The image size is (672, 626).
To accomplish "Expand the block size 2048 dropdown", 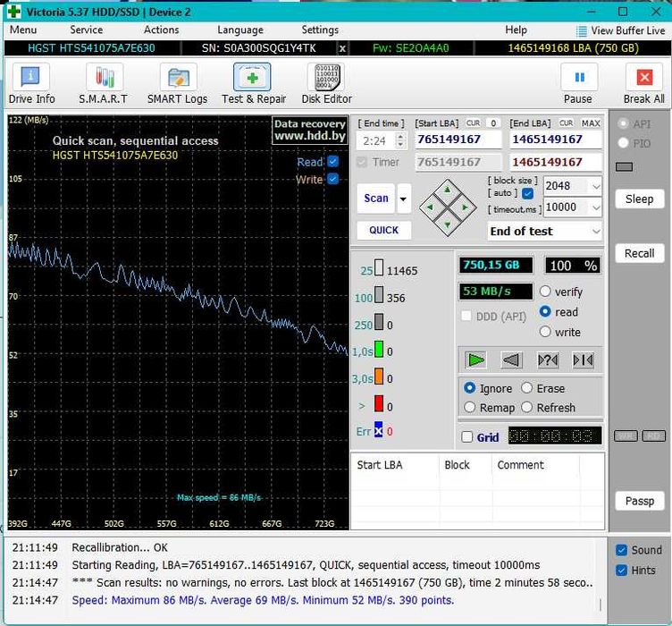I will pos(596,186).
